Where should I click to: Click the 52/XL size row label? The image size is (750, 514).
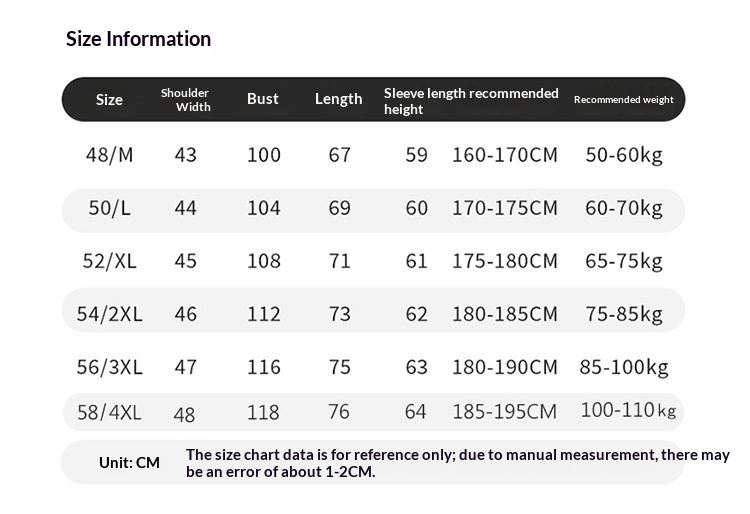coord(109,261)
